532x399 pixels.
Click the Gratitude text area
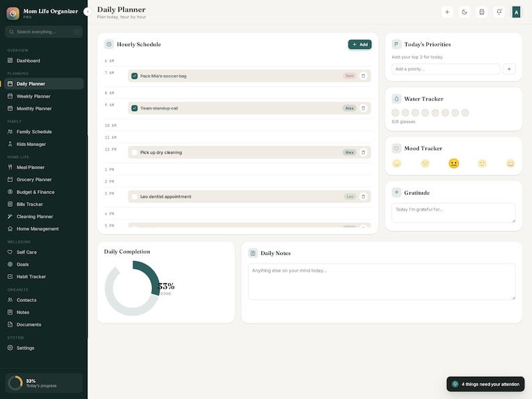(454, 213)
